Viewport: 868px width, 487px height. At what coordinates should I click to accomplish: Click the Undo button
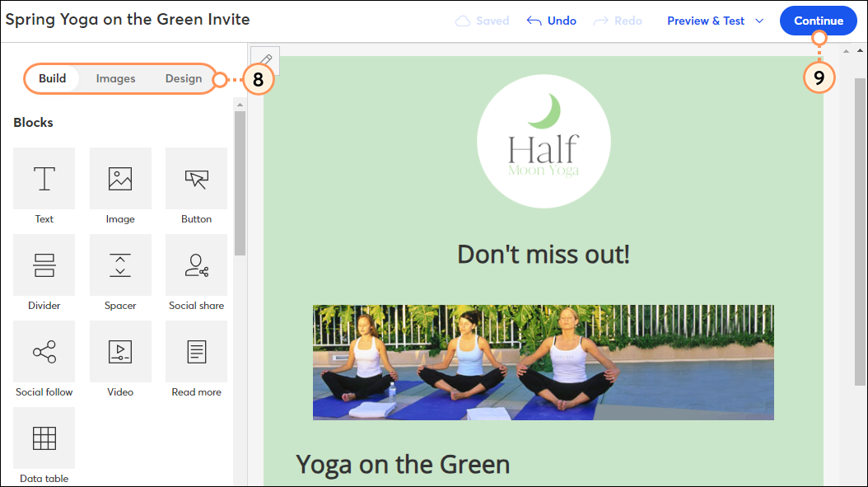552,21
